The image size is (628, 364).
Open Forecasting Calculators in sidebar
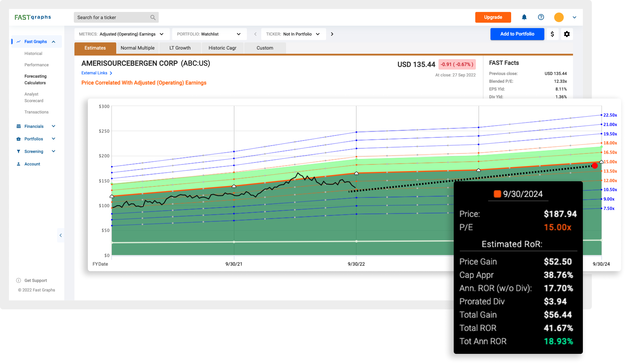(x=36, y=80)
